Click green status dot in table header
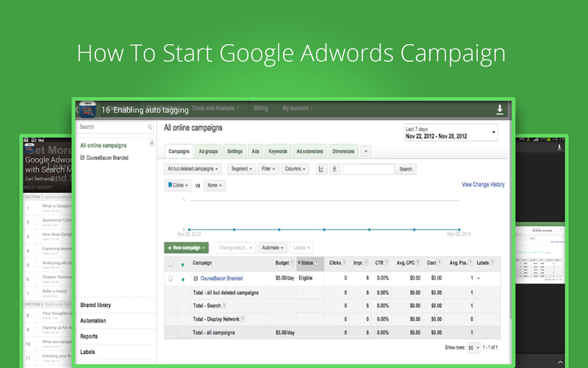The height and width of the screenshot is (368, 588). 182,265
